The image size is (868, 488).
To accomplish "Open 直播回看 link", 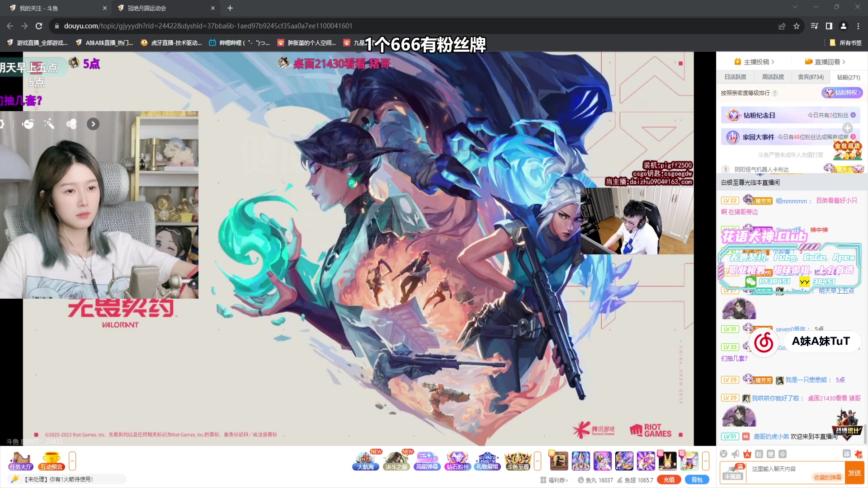I will 825,62.
